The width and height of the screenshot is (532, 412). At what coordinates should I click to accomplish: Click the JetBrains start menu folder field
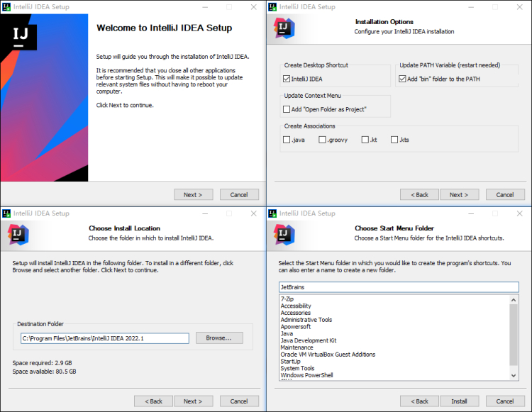pyautogui.click(x=399, y=287)
